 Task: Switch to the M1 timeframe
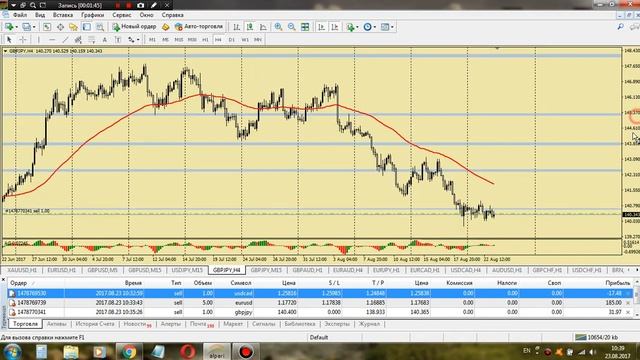(x=152, y=40)
